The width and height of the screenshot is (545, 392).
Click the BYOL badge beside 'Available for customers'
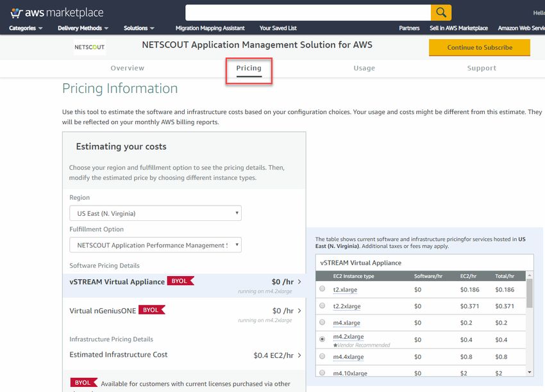click(x=84, y=382)
